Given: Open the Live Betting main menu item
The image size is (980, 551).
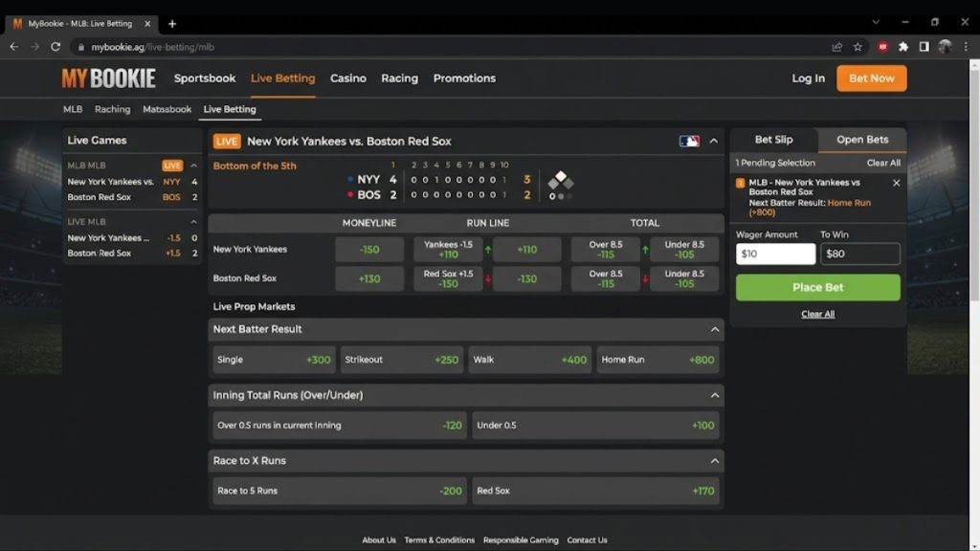Looking at the screenshot, I should (282, 78).
